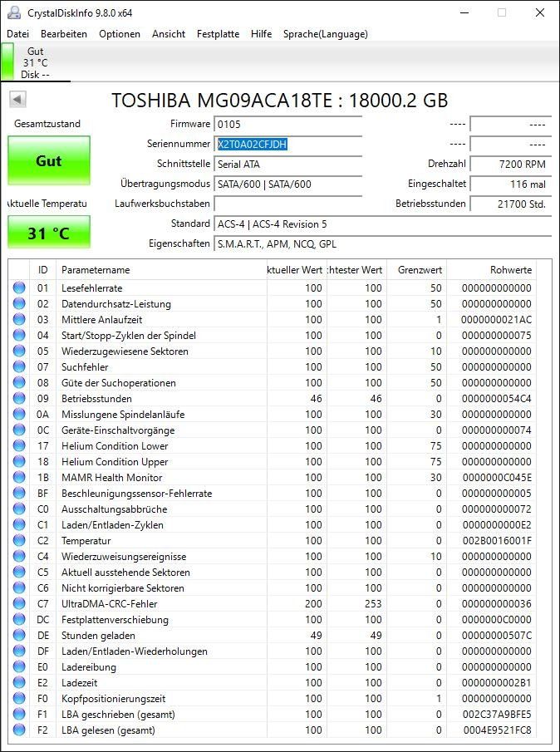Open the Bearbeiten menu

(64, 34)
